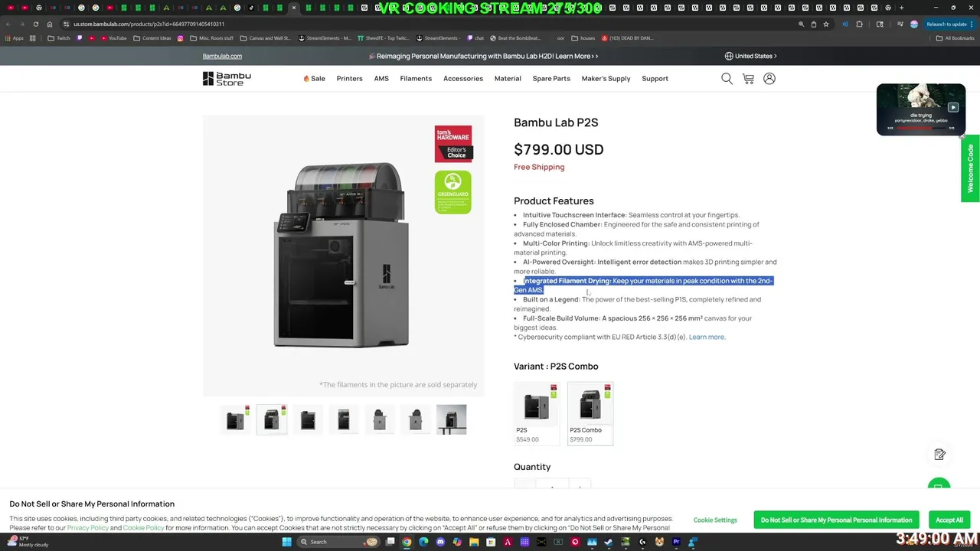Open the Accessories menu

pos(463,78)
